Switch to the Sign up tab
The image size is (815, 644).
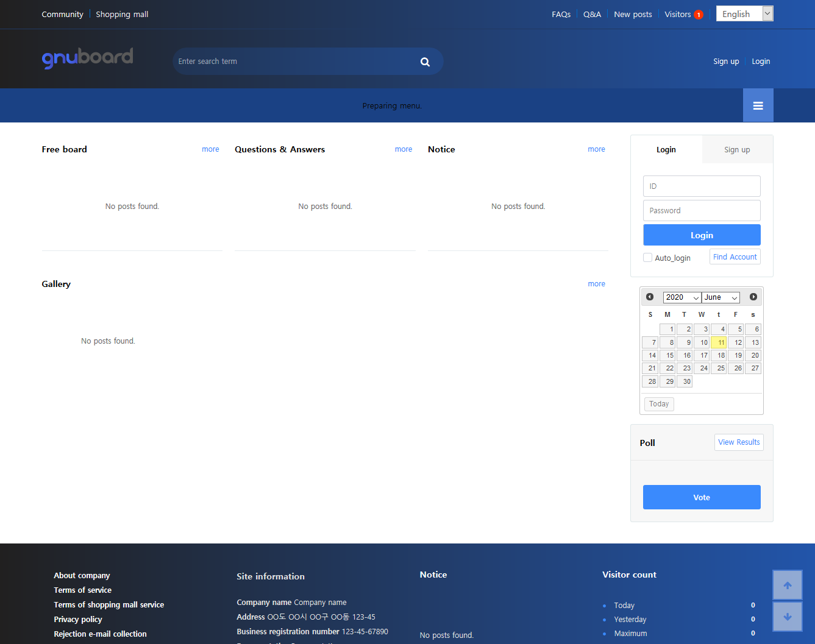coord(737,150)
